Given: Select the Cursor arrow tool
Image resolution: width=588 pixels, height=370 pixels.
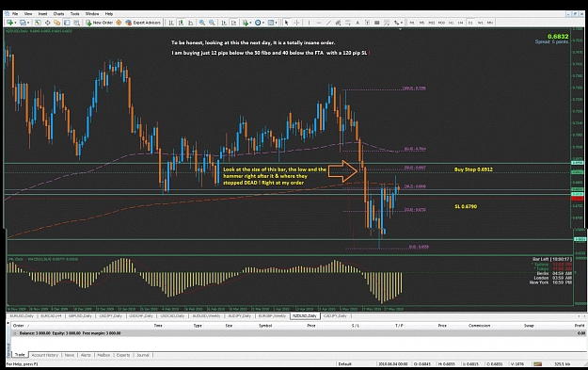Looking at the screenshot, I should click(287, 23).
